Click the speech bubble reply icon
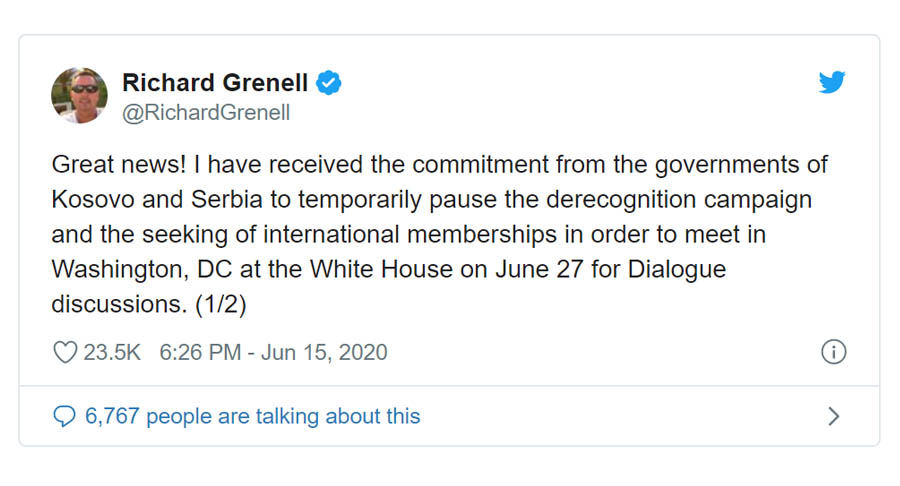The width and height of the screenshot is (900, 486). [64, 416]
